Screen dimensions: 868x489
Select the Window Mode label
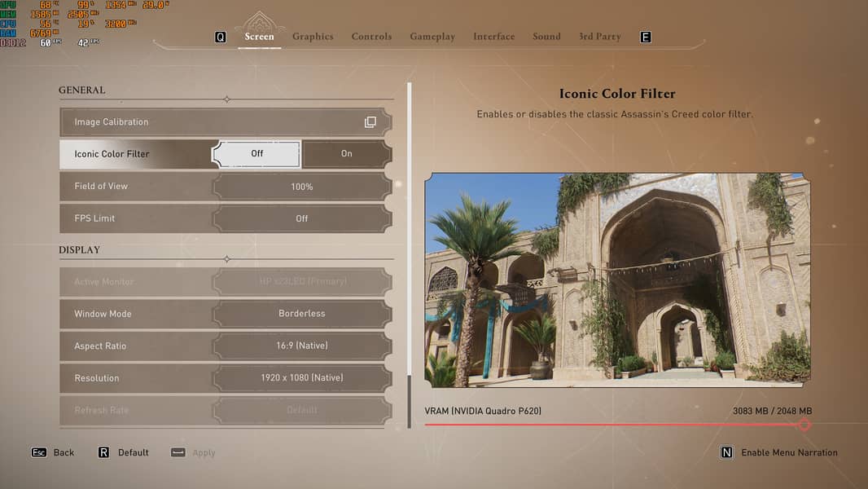point(103,314)
